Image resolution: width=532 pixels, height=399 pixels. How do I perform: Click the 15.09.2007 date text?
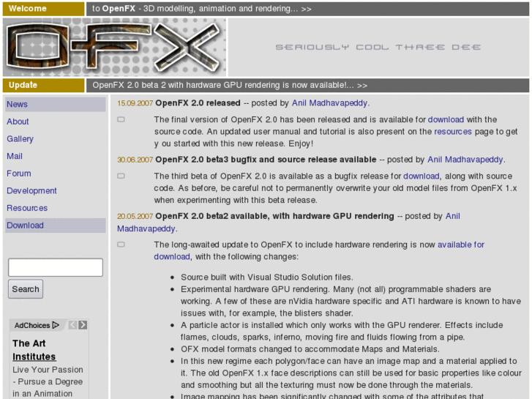[135, 103]
